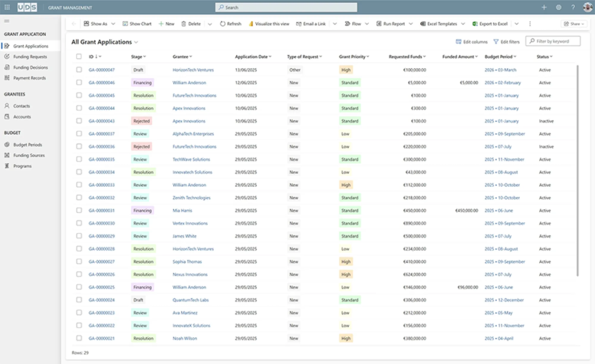
Task: Open Budget Periods in sidebar
Action: [28, 144]
